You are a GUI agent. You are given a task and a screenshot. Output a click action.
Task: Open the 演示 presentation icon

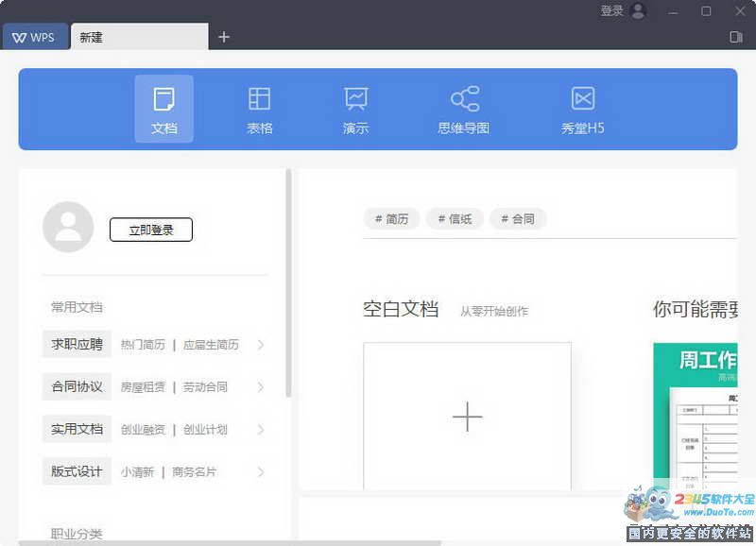click(354, 108)
